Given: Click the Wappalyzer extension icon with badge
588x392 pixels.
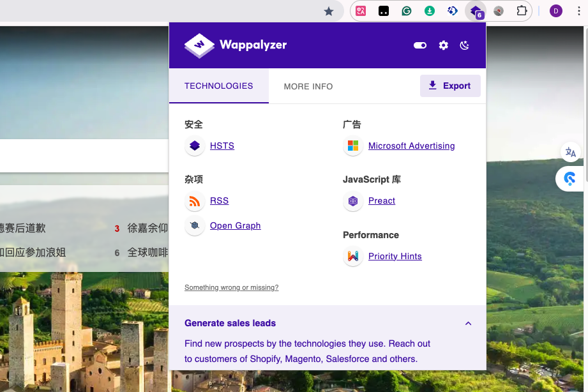Looking at the screenshot, I should coord(476,11).
